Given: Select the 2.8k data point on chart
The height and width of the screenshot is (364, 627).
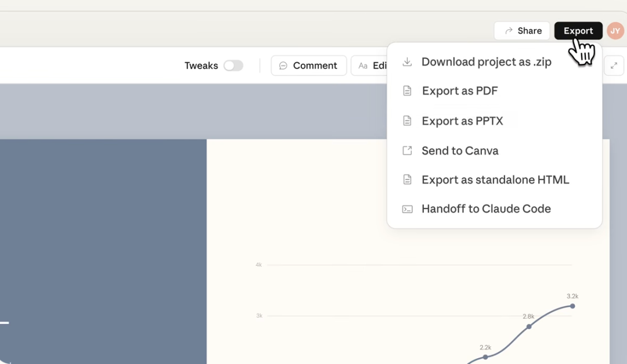Looking at the screenshot, I should [x=529, y=326].
